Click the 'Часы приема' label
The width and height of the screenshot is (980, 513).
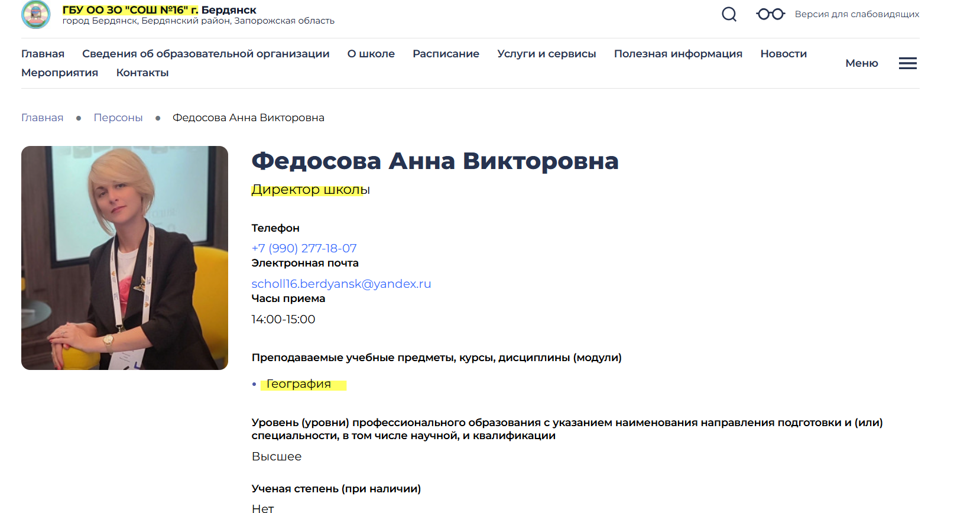pyautogui.click(x=288, y=298)
